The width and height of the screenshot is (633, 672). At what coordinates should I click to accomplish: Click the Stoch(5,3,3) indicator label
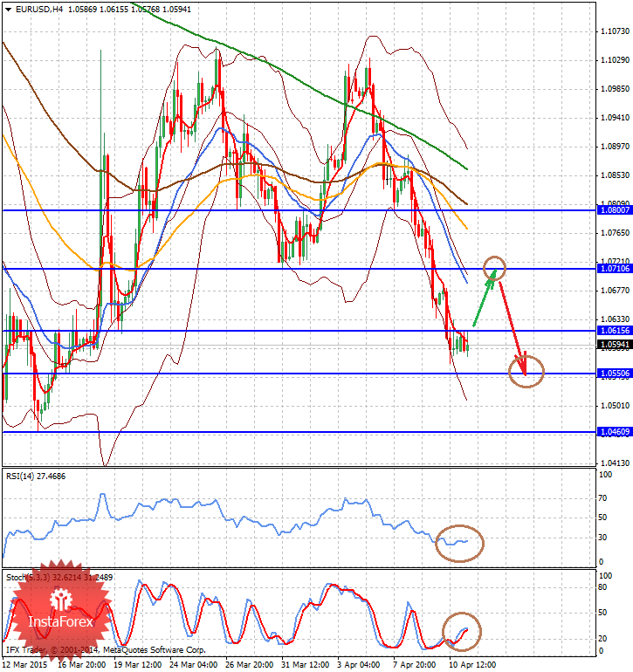(x=59, y=577)
